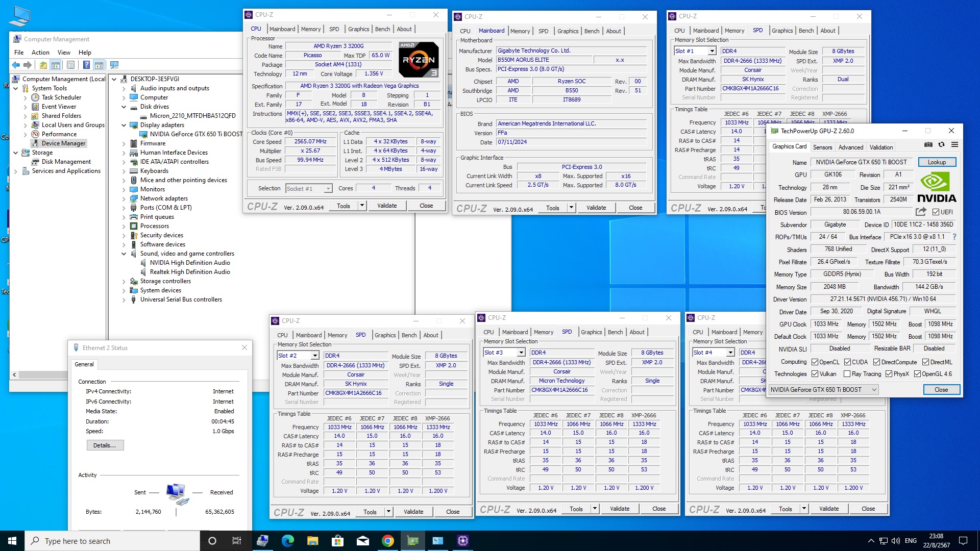
Task: Expand Processors category in Device Manager
Action: 124,226
